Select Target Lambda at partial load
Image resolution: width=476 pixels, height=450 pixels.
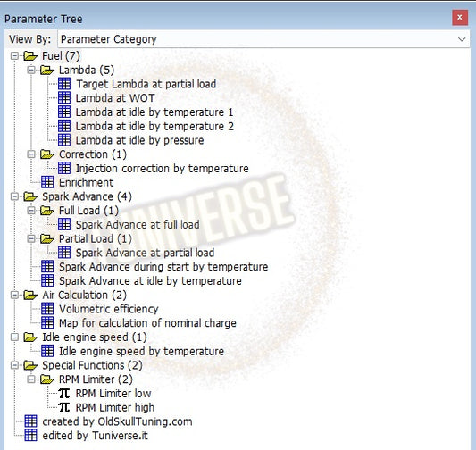146,84
